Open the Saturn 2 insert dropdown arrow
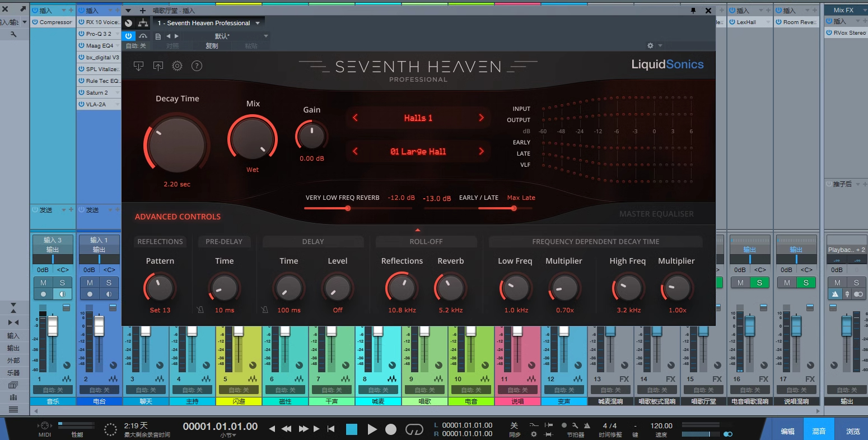 click(x=118, y=93)
